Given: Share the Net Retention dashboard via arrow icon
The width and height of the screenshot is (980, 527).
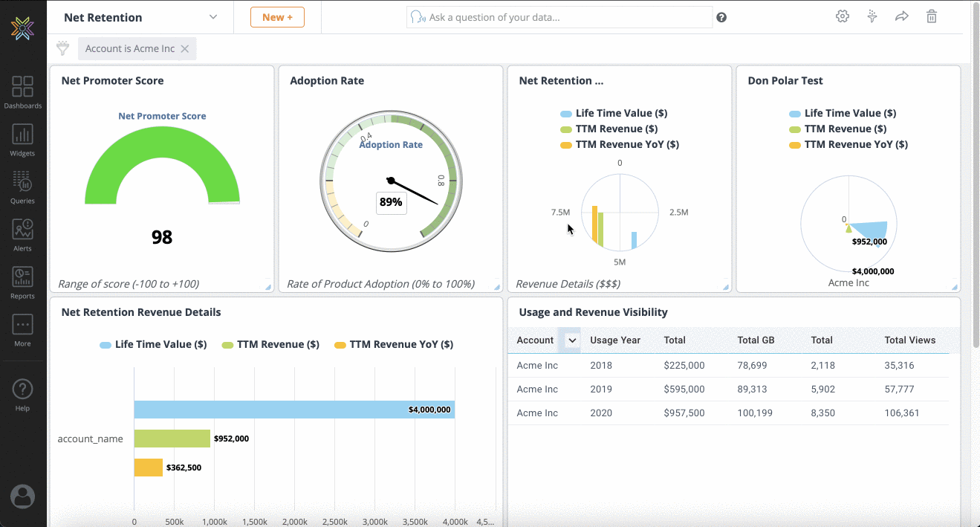Looking at the screenshot, I should click(901, 16).
